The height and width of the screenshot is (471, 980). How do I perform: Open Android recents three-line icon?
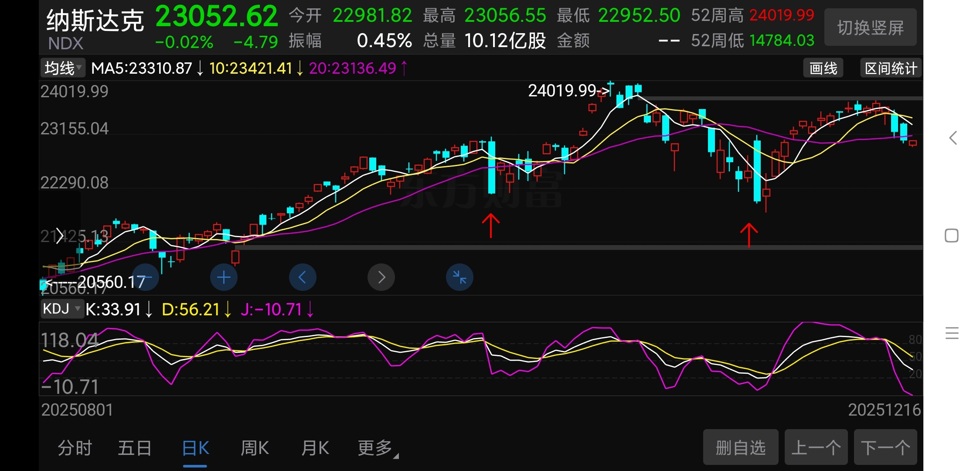[x=952, y=333]
